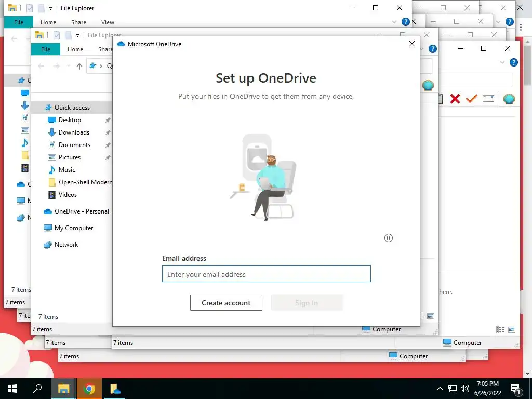The width and height of the screenshot is (532, 399).
Task: Close the Microsoft OneDrive dialog
Action: 412,44
